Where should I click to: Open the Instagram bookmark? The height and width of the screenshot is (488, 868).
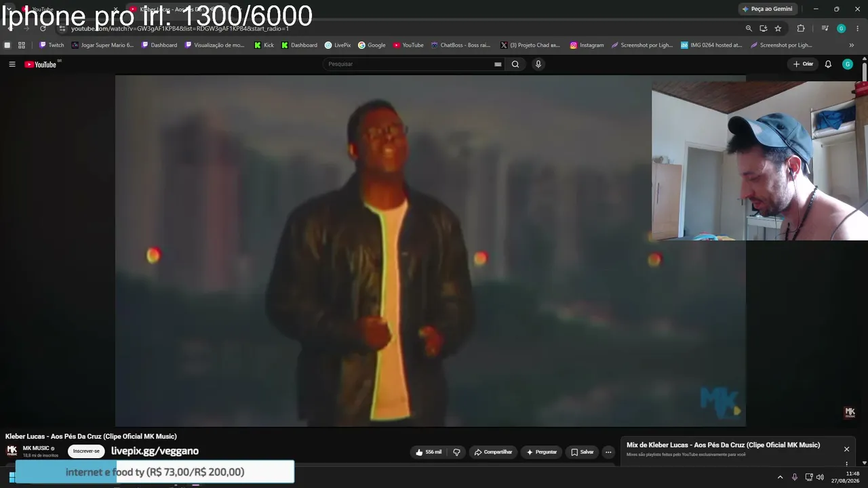pyautogui.click(x=587, y=45)
